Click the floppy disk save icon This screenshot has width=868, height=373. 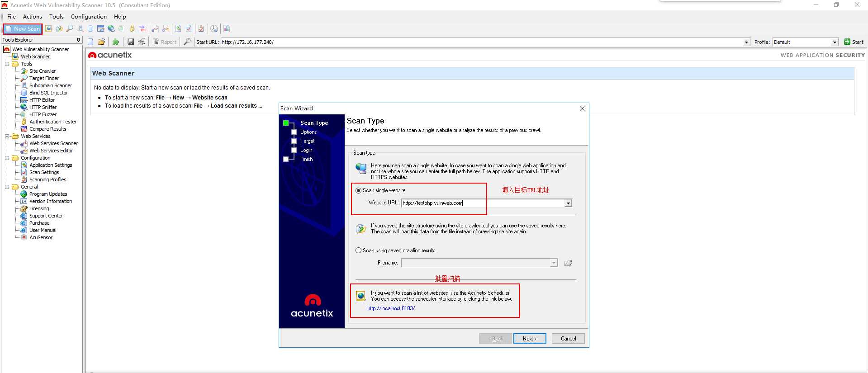tap(131, 42)
